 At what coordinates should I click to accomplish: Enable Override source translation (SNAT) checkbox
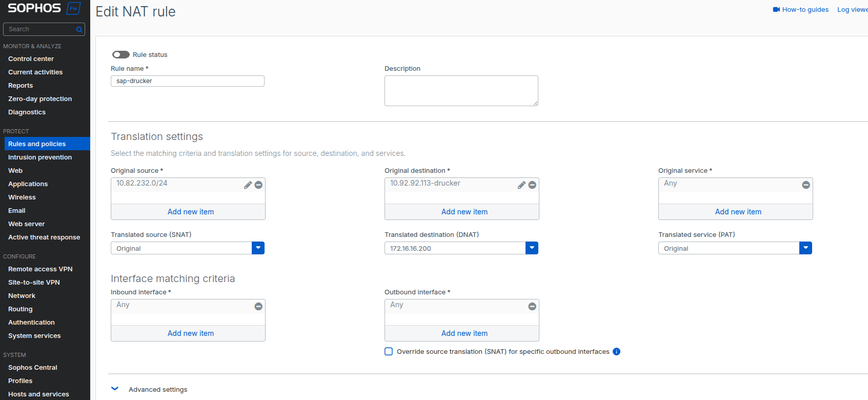pyautogui.click(x=389, y=352)
